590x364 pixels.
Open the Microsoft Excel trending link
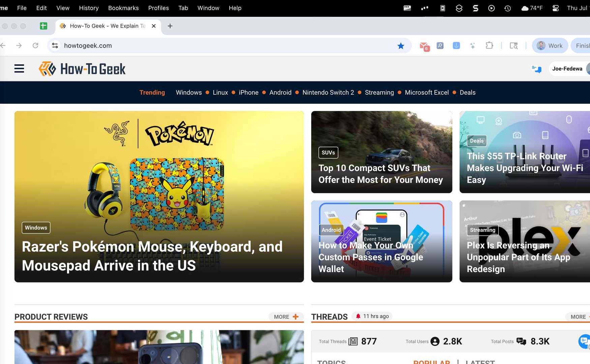(x=426, y=92)
